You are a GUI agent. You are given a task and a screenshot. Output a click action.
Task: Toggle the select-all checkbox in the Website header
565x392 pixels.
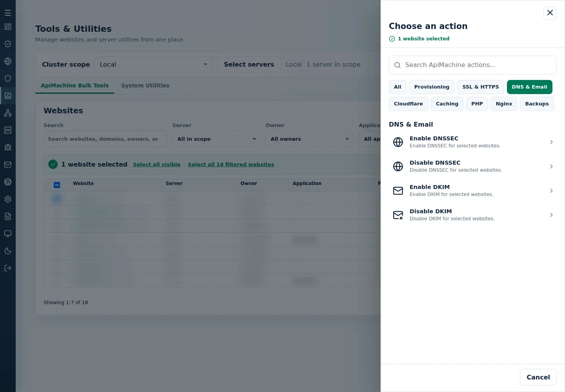[57, 185]
